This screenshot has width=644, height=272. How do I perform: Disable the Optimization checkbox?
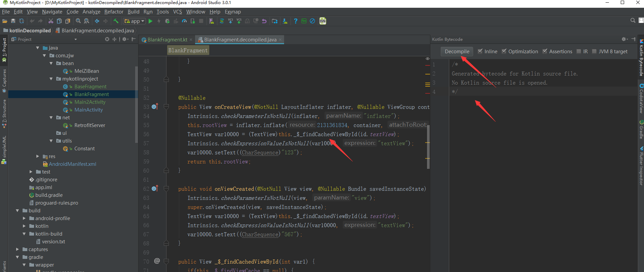point(504,51)
